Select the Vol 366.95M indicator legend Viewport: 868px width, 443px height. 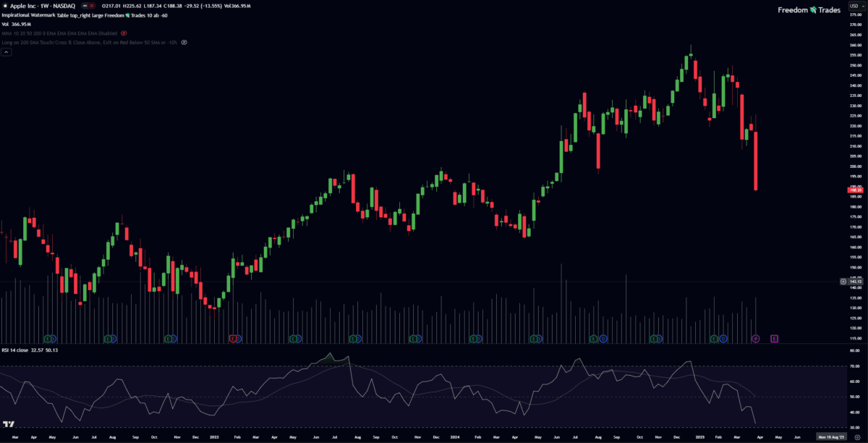coord(17,25)
